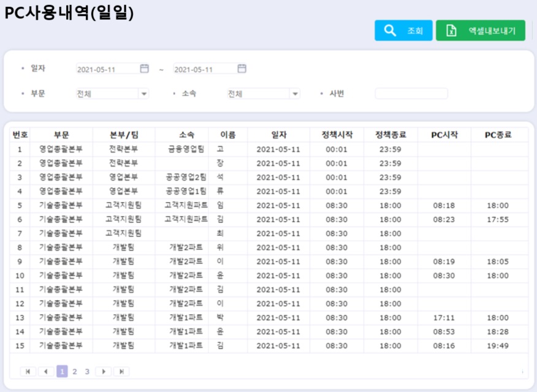Viewport: 537px width, 392px height.
Task: Click PC종료 value 17:55 in row 6
Action: click(498, 220)
